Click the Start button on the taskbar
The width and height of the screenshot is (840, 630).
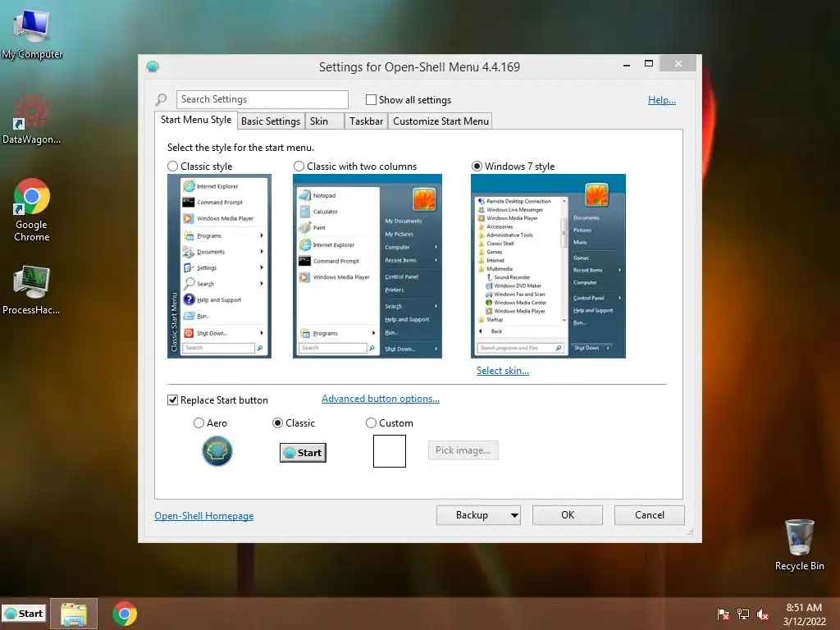point(24,614)
